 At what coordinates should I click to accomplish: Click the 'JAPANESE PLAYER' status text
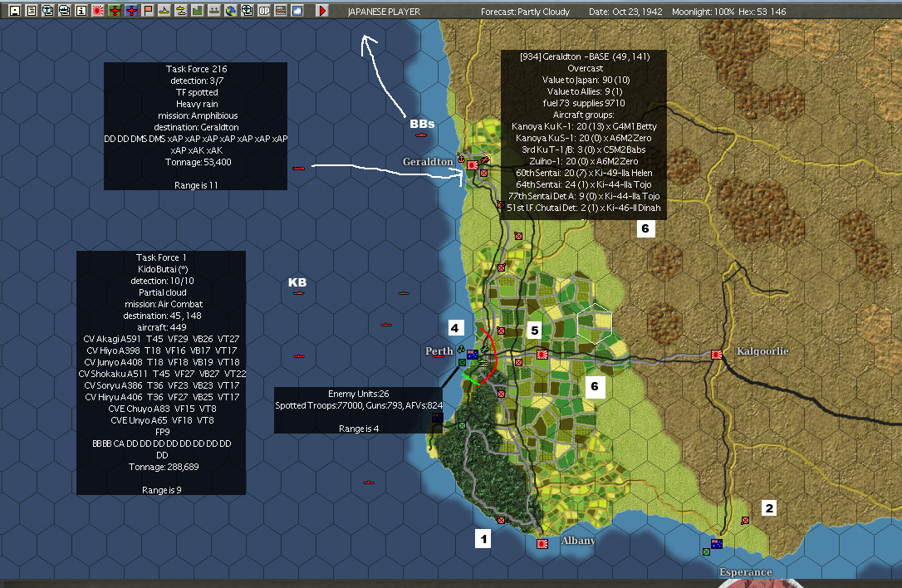pos(384,12)
